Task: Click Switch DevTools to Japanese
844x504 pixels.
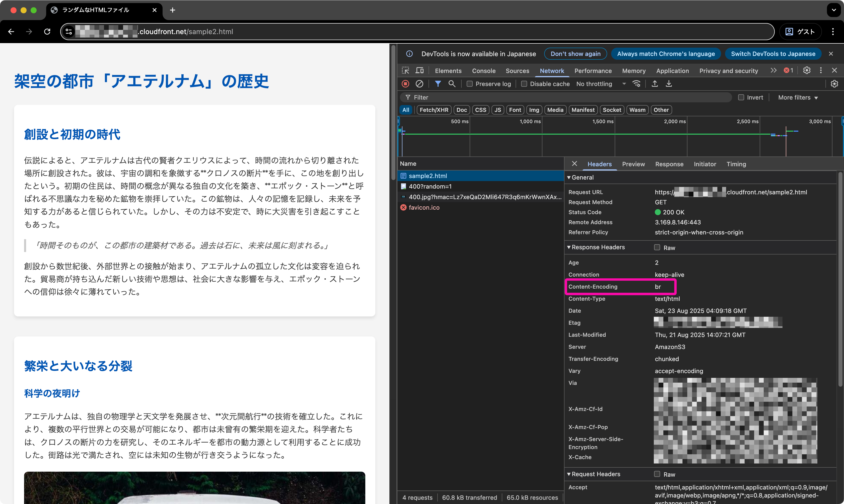Action: pos(773,54)
